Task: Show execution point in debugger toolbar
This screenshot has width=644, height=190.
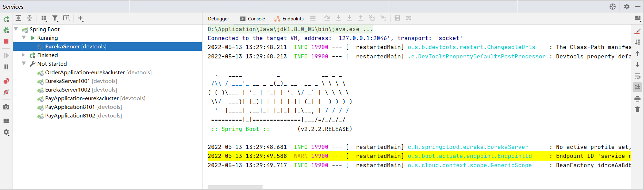Action: click(313, 18)
